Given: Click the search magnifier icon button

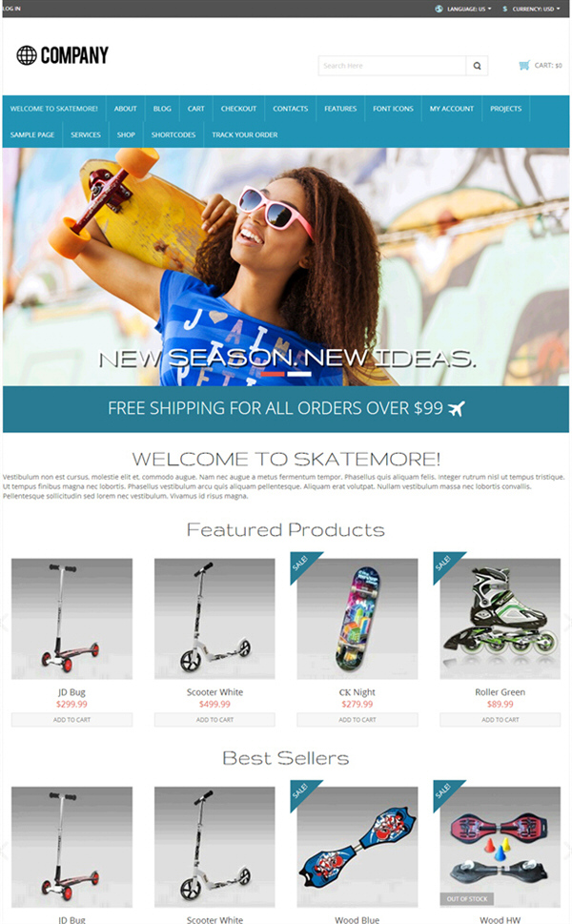Looking at the screenshot, I should tap(477, 66).
